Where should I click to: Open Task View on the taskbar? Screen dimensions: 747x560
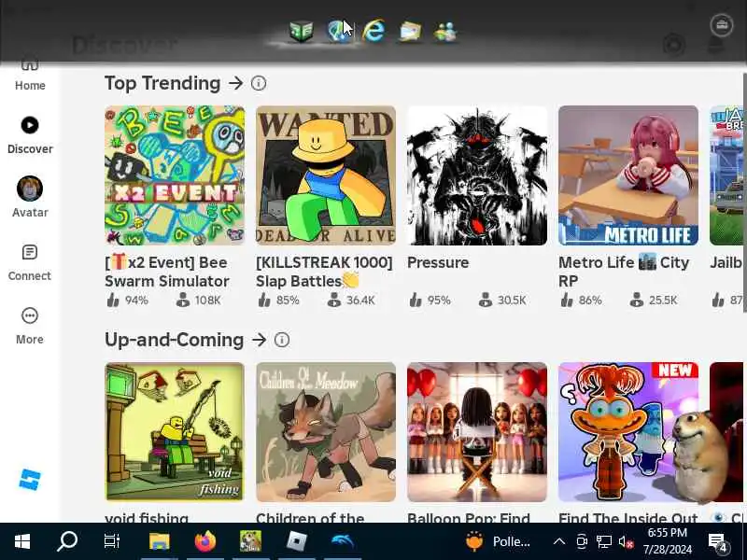[x=112, y=541]
